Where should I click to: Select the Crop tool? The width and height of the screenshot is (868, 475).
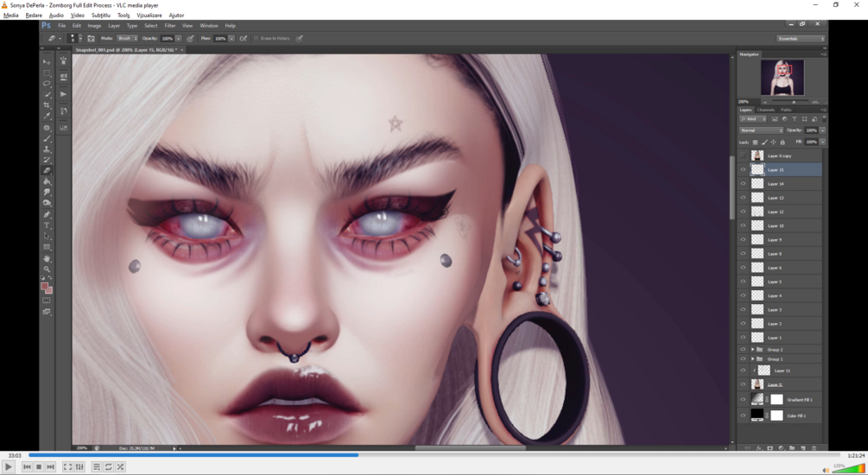click(47, 105)
